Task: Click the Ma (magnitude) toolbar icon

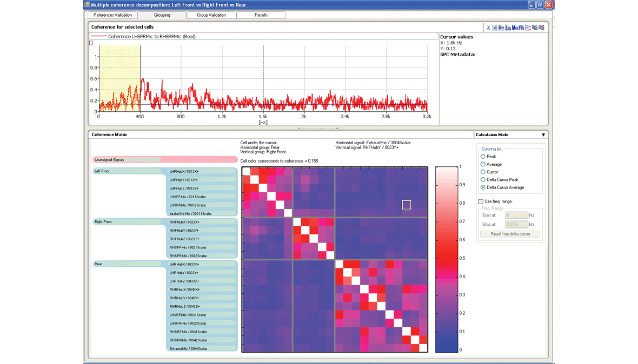Action: pos(515,26)
